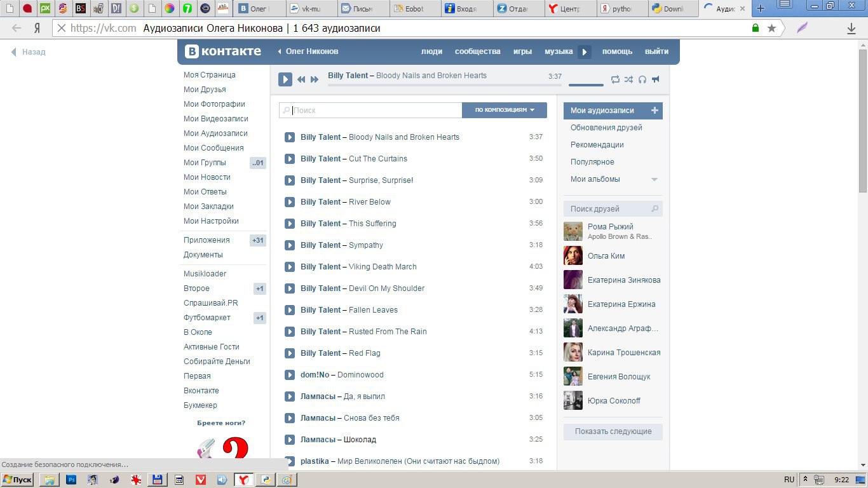Screen dimensions: 868x488
Task: Play Billy Talent – River Below
Action: click(290, 202)
